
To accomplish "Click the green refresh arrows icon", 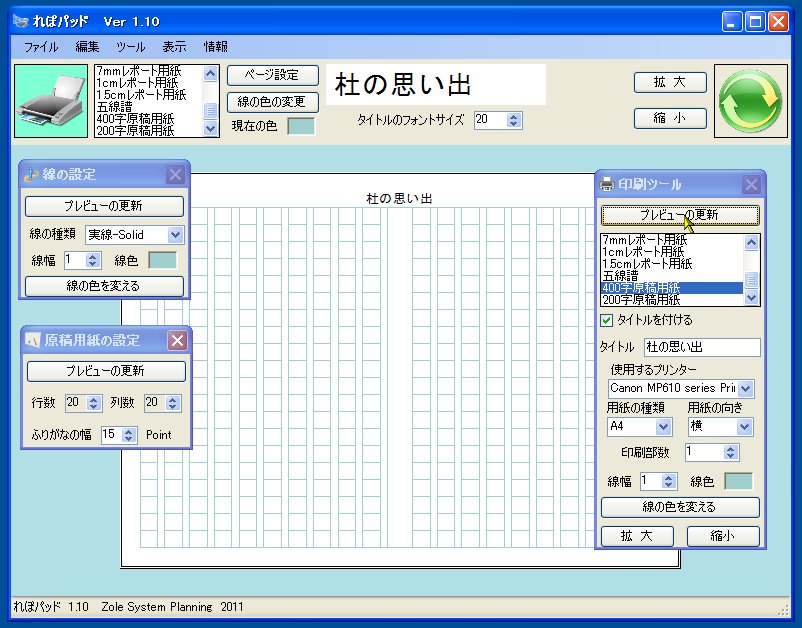I will tap(751, 100).
